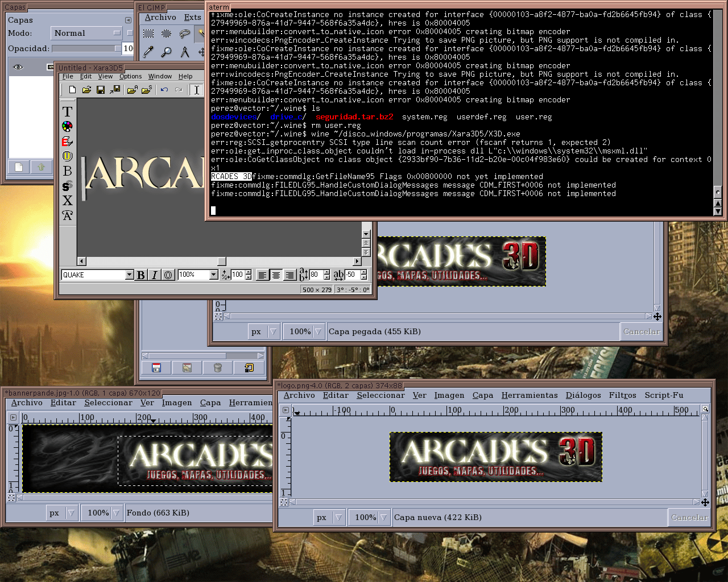Open the Diálogos menu in logo.png window
Screen dimensions: 728x582
[583, 396]
